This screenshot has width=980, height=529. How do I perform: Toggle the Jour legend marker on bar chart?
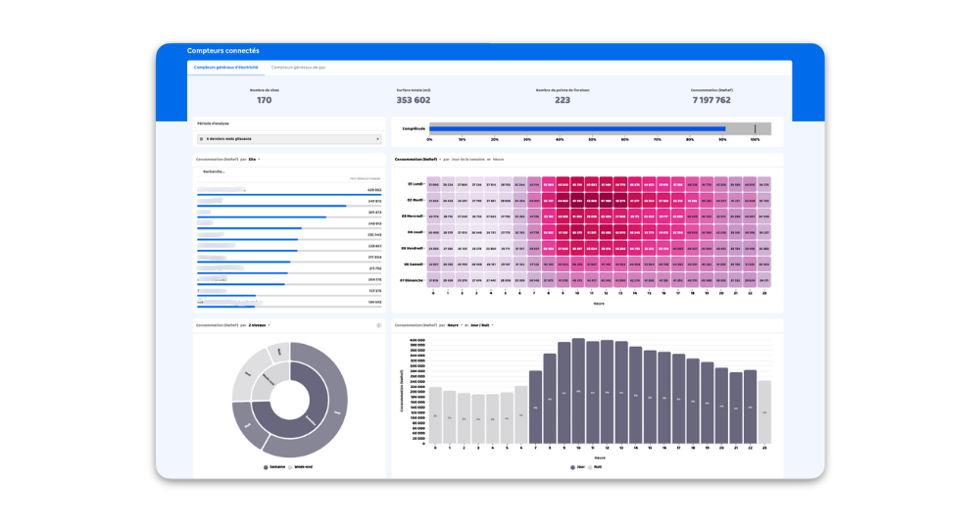572,467
